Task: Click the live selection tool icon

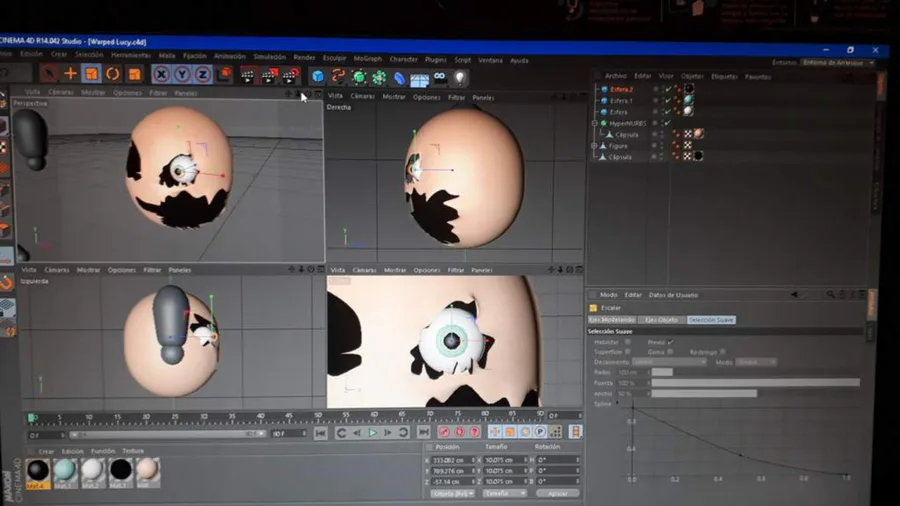Action: [x=49, y=73]
